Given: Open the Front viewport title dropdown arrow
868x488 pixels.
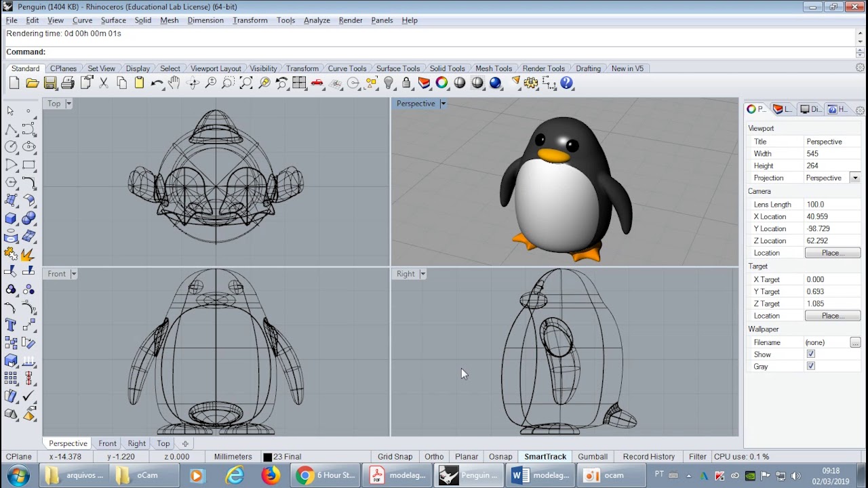Looking at the screenshot, I should point(73,274).
